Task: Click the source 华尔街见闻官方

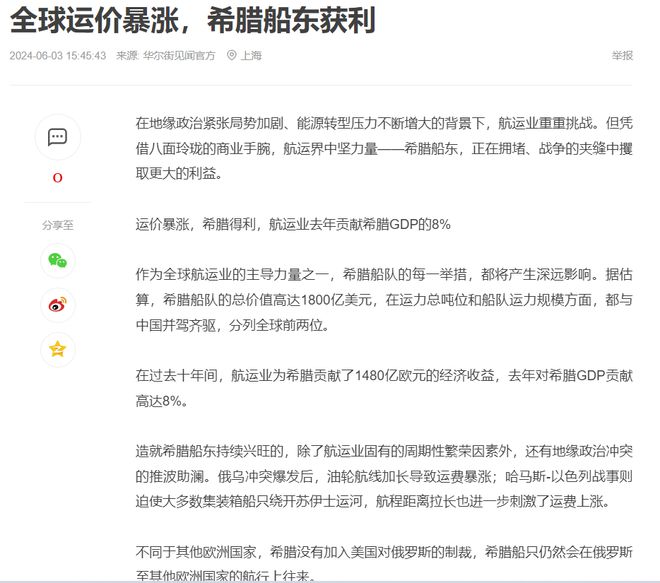Action: [x=179, y=56]
